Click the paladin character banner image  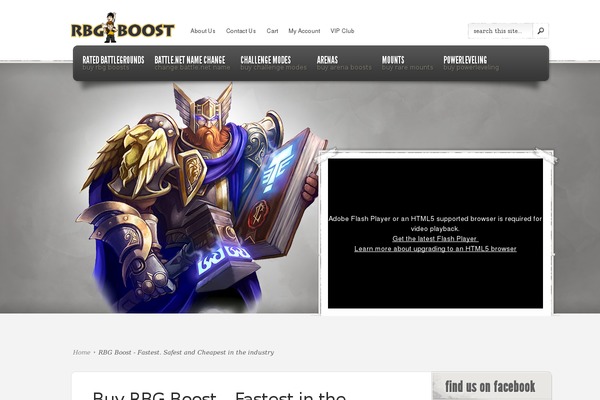[201, 197]
